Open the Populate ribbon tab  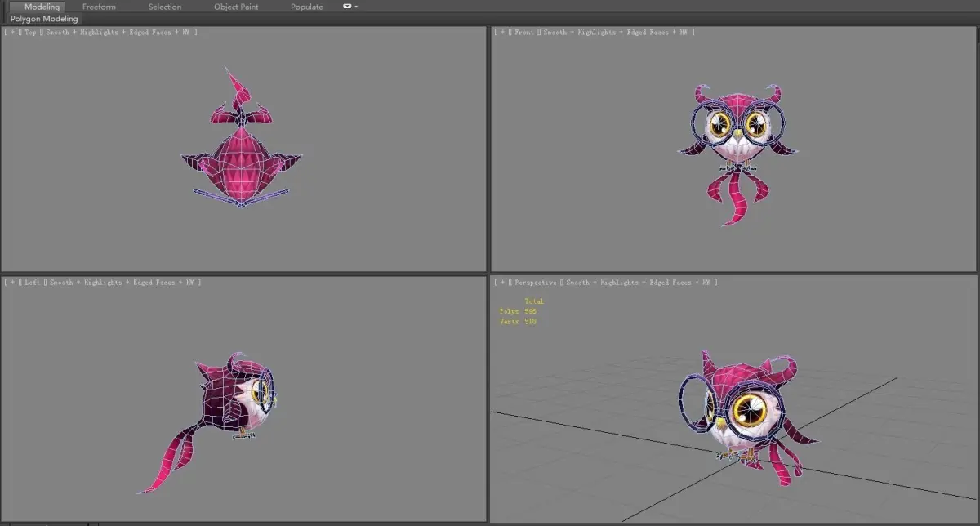(x=307, y=7)
